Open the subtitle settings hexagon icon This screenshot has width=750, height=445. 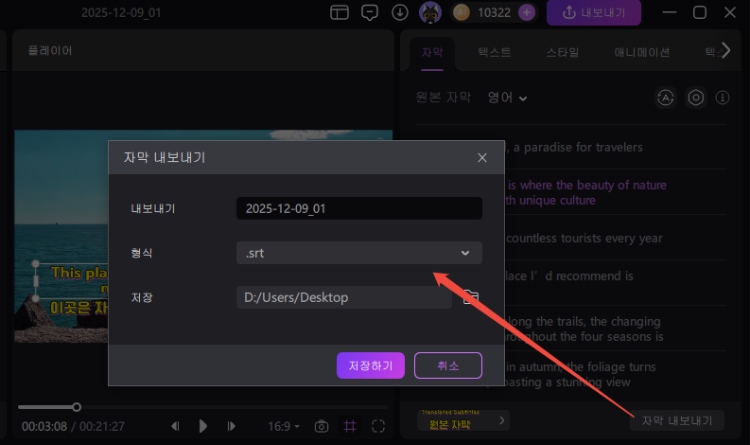[696, 97]
